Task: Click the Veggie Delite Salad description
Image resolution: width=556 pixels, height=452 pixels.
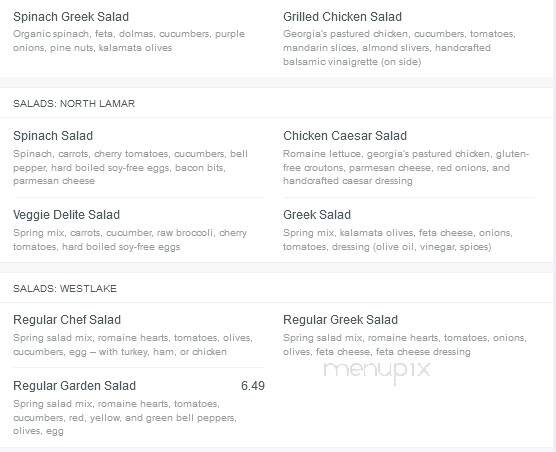Action: coord(130,240)
